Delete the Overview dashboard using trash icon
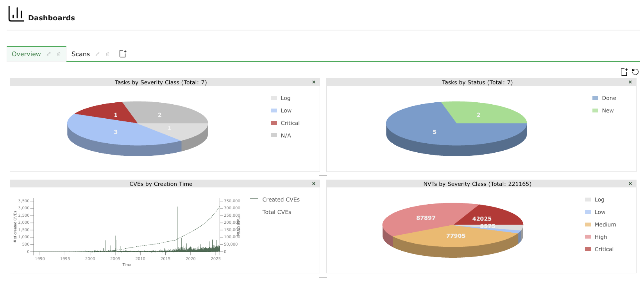The width and height of the screenshot is (644, 287). tap(59, 54)
